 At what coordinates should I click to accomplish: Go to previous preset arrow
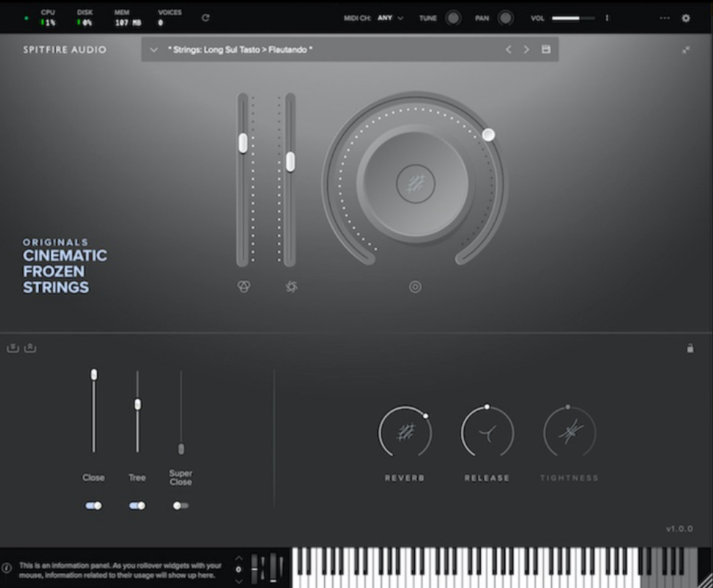pos(508,49)
